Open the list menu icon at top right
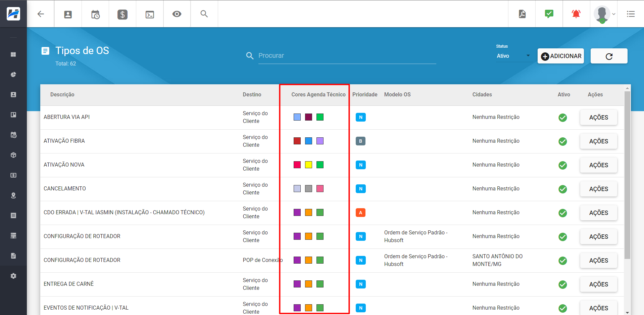The width and height of the screenshot is (644, 315). pos(631,14)
